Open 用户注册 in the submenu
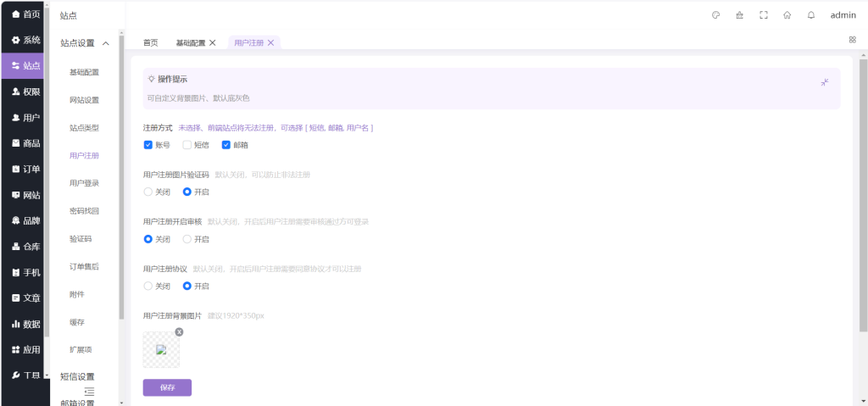 (84, 156)
